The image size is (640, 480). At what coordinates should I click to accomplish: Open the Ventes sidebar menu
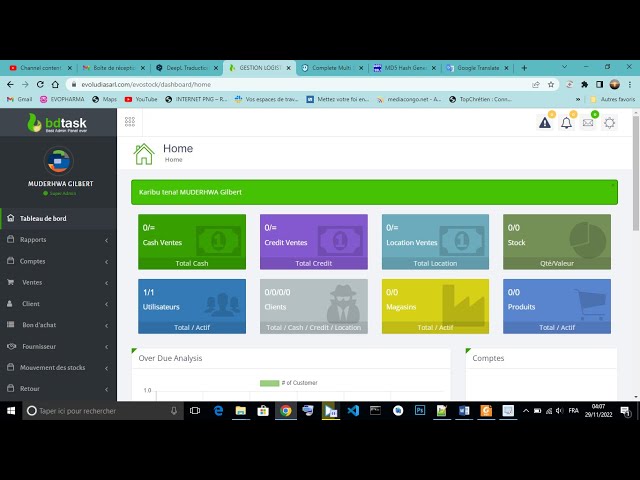[58, 282]
